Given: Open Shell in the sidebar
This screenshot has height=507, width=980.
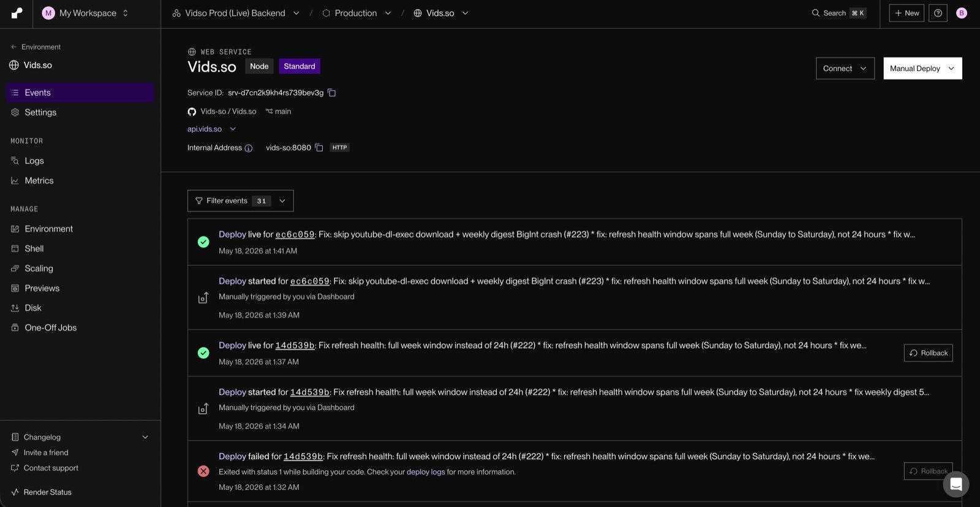Looking at the screenshot, I should pyautogui.click(x=80, y=248).
